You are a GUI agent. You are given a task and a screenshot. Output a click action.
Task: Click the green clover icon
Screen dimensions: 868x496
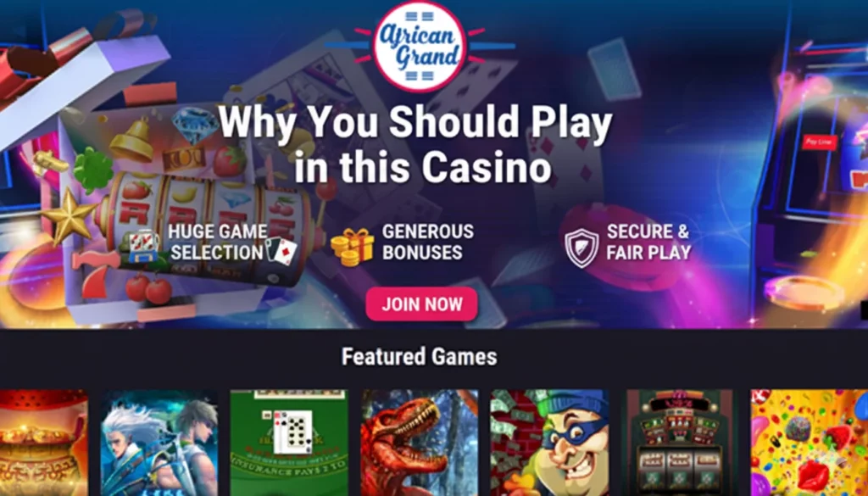coord(93,170)
